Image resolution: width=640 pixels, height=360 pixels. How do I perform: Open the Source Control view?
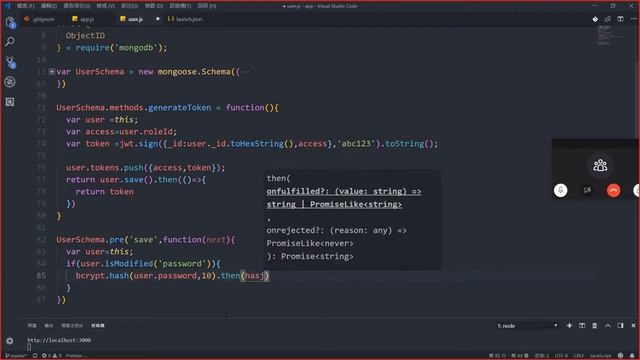(10, 62)
